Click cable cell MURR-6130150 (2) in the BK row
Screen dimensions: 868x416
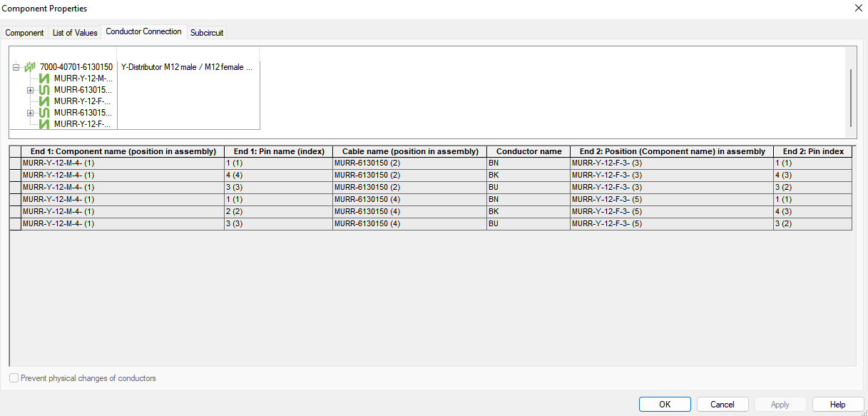coord(410,176)
